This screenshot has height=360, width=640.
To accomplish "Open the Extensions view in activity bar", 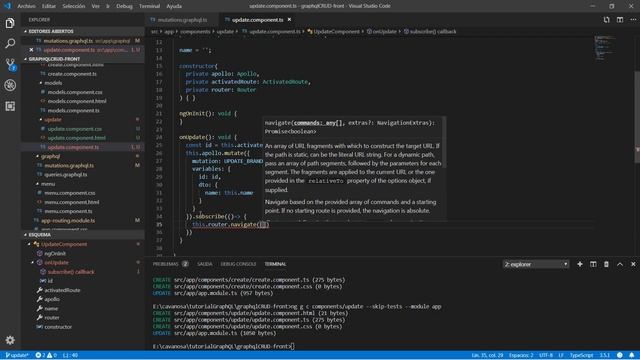I will click(x=10, y=106).
